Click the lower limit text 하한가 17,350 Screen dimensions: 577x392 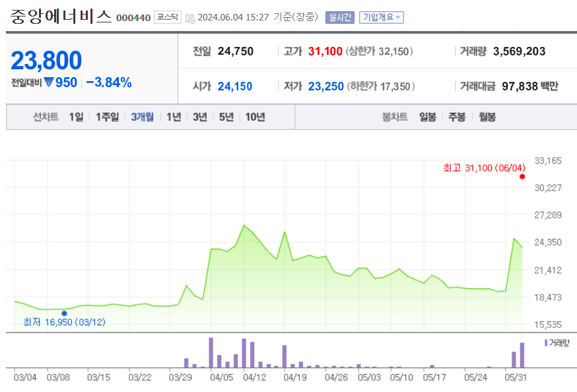tap(381, 86)
